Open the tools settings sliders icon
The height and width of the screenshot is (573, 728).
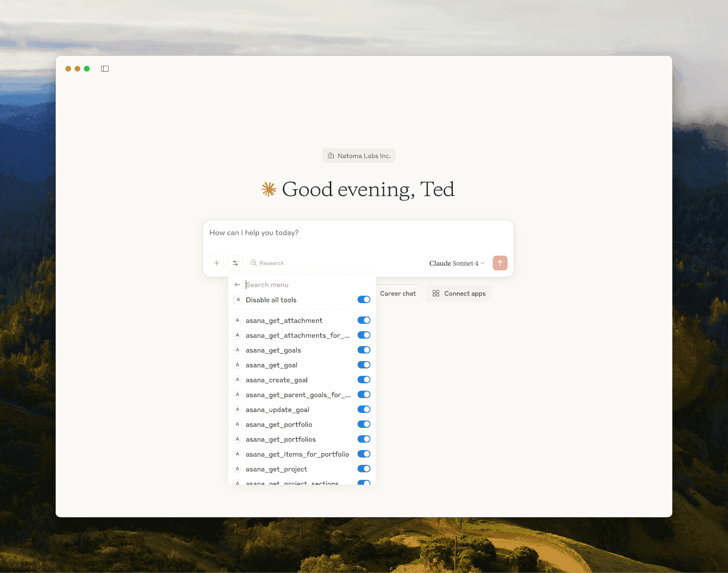pyautogui.click(x=235, y=263)
